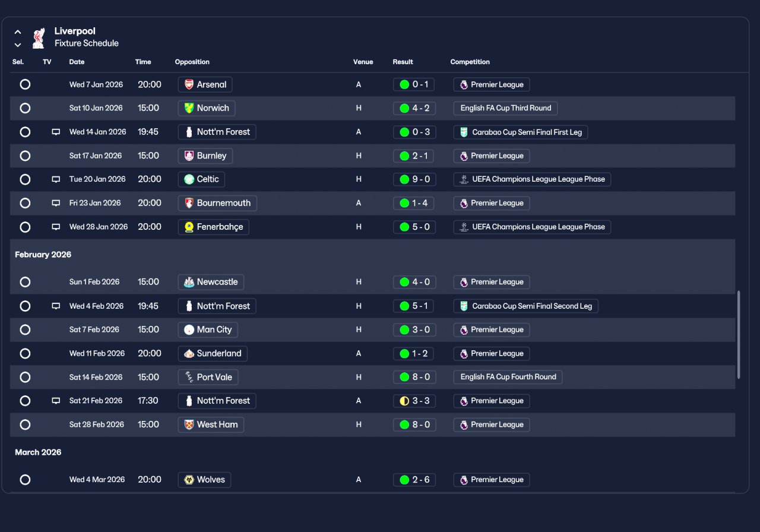Click the Premier League logo in the Newcastle row
Image resolution: width=760 pixels, height=532 pixels.
464,282
